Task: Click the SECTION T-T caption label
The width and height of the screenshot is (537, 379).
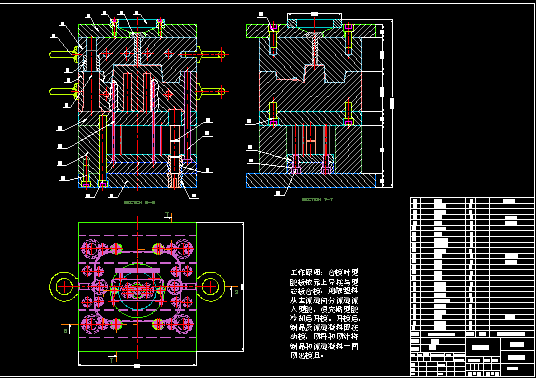Action: [317, 199]
